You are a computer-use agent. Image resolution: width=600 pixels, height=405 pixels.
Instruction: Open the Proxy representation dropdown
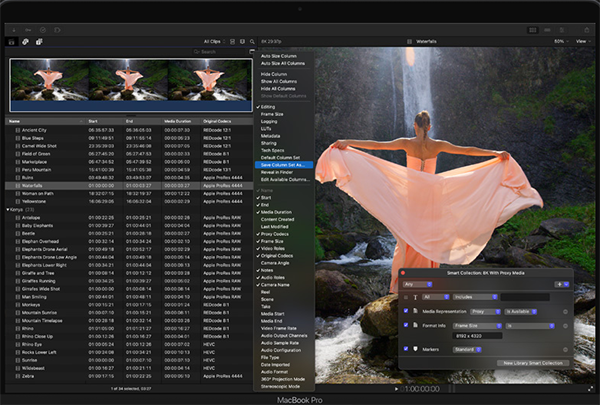coord(485,312)
